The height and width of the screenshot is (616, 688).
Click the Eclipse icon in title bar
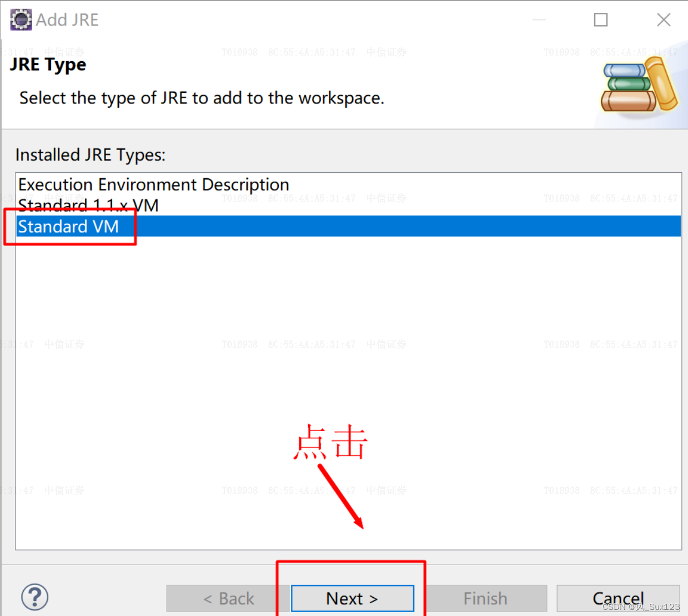pos(21,19)
